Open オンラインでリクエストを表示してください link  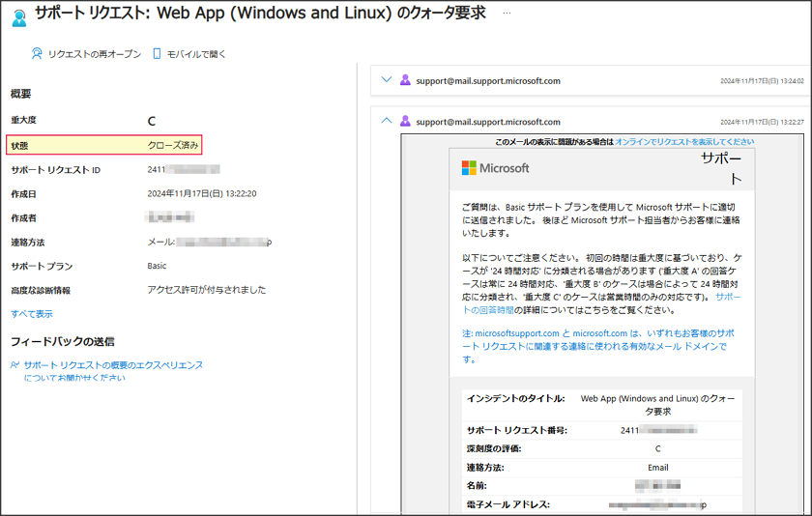click(684, 141)
